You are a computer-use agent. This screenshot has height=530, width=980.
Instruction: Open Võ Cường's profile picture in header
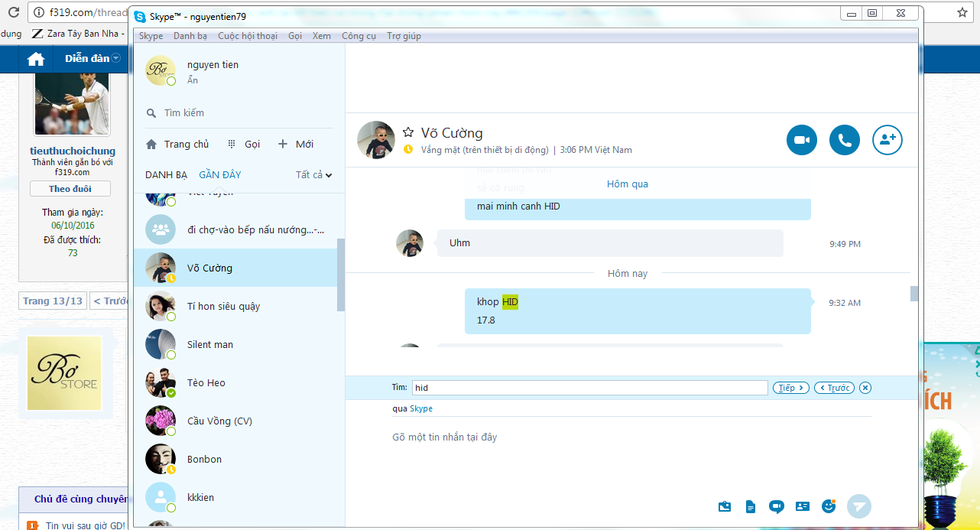click(376, 140)
